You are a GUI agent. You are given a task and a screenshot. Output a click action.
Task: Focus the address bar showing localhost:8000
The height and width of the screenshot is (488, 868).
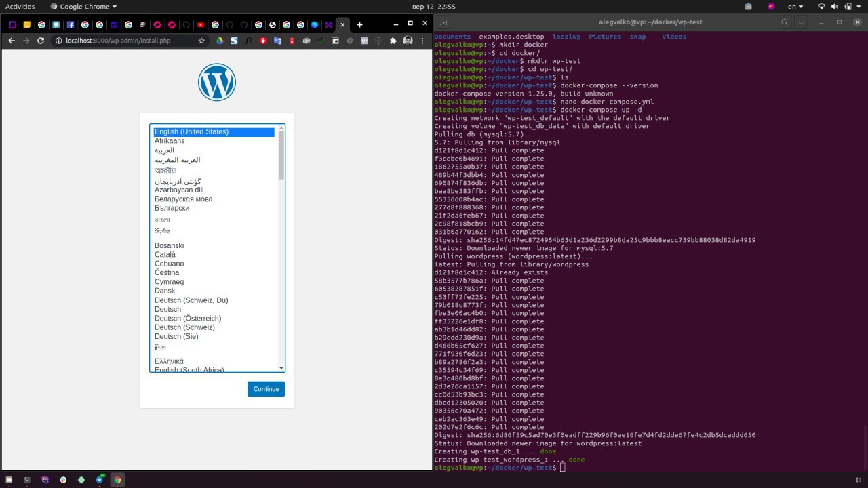click(x=129, y=41)
